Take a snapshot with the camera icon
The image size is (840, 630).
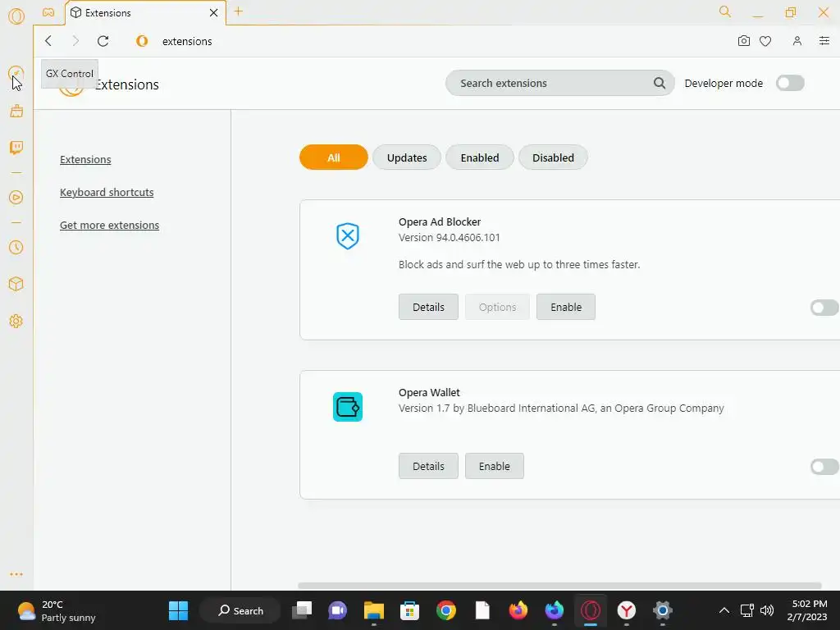pos(743,41)
